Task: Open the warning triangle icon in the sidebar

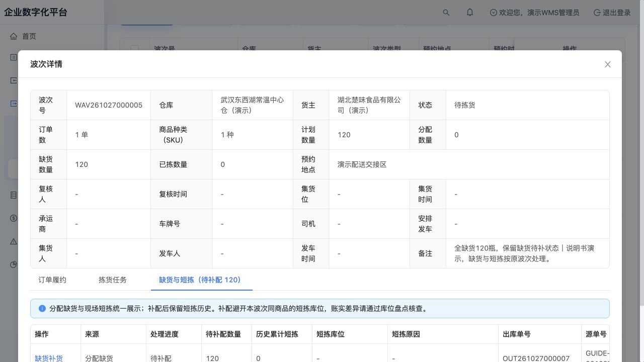Action: [x=14, y=241]
